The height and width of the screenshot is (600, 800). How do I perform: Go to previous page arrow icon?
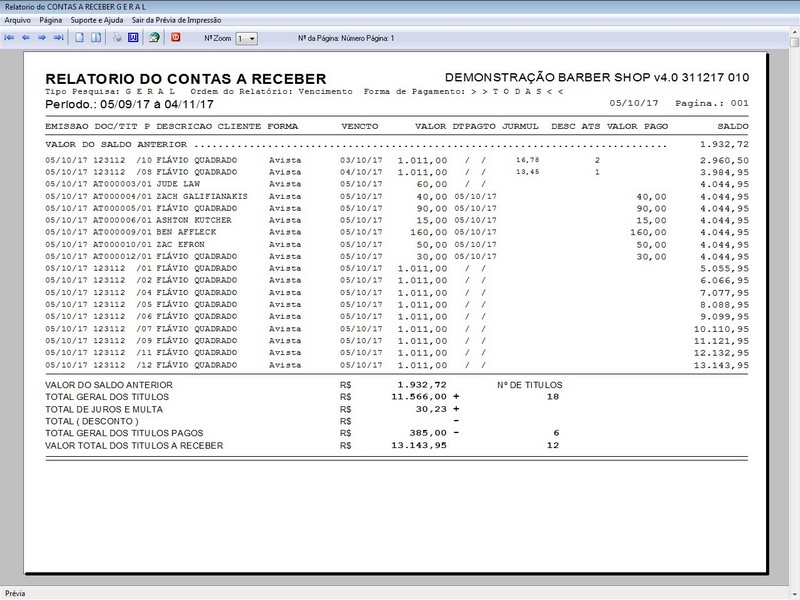[x=26, y=38]
